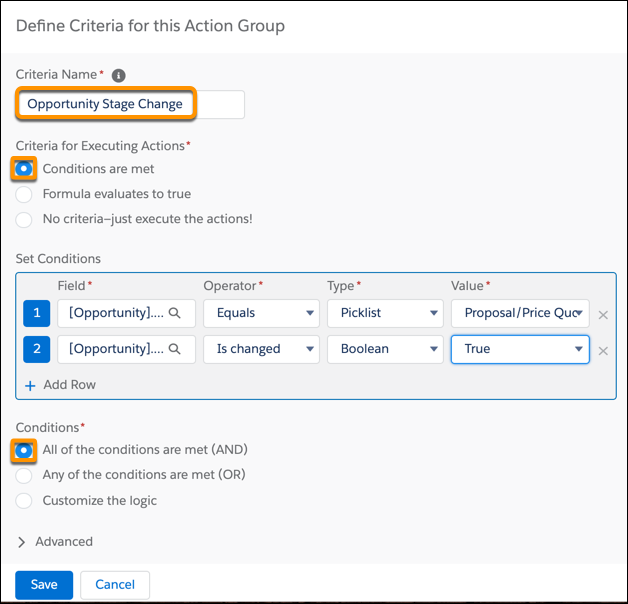The height and width of the screenshot is (604, 628).
Task: Open the Proposal/Price Quote value dropdown
Action: 520,313
